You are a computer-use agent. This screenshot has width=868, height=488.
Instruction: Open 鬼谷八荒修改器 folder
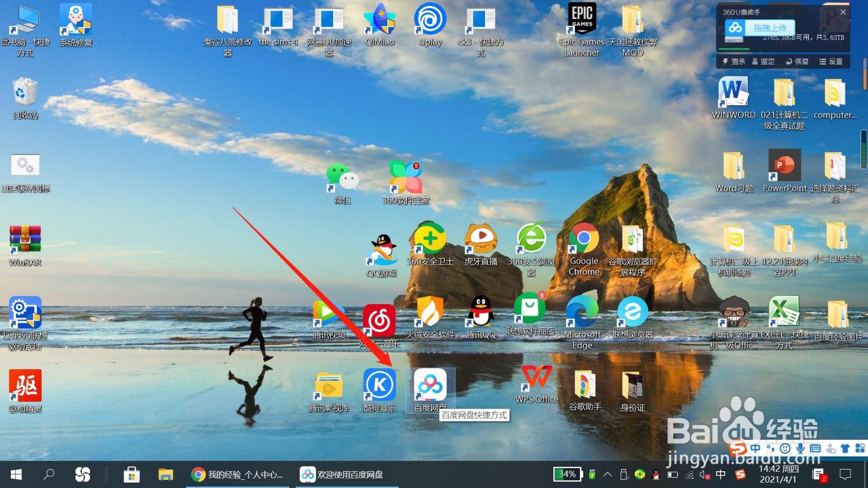point(228,31)
